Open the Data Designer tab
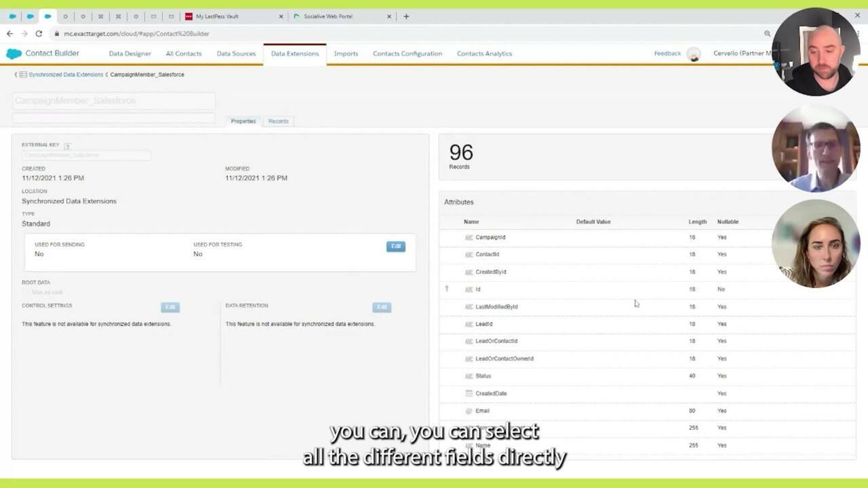The image size is (868, 488). [130, 54]
